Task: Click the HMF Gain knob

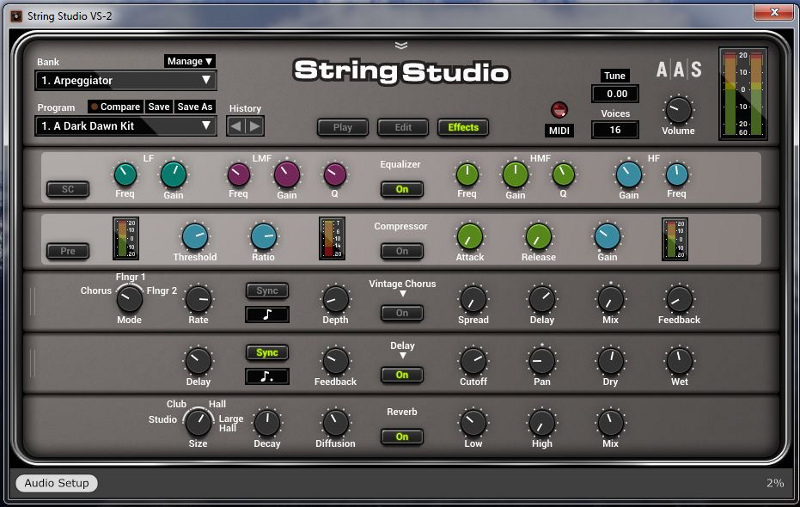Action: click(515, 174)
